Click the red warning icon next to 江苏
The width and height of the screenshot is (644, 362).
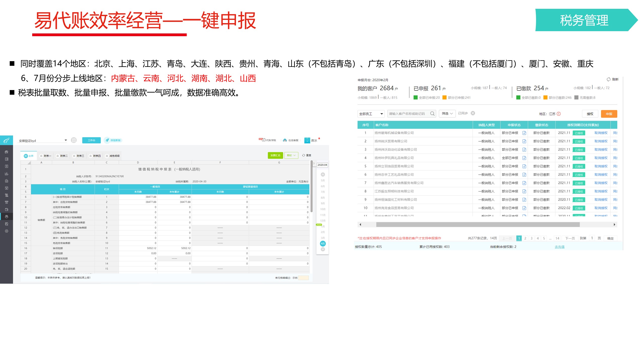click(559, 114)
